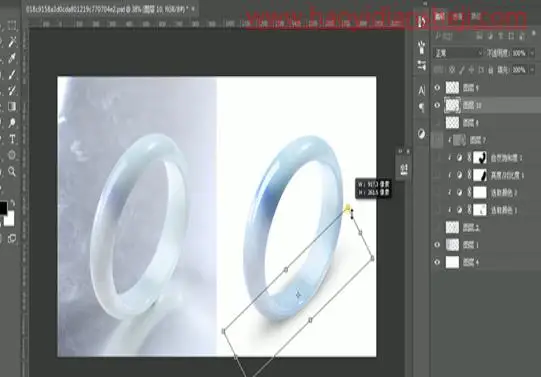
Task: Swap foreground and background colors arrow
Action: point(12,203)
